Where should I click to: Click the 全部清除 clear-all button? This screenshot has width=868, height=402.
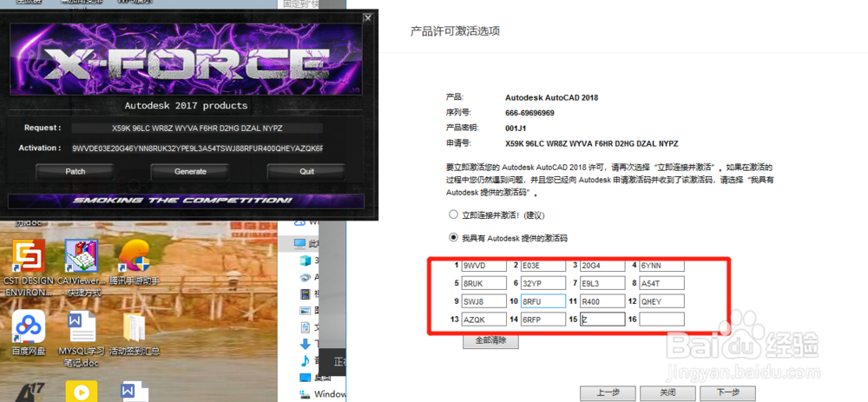click(x=491, y=340)
